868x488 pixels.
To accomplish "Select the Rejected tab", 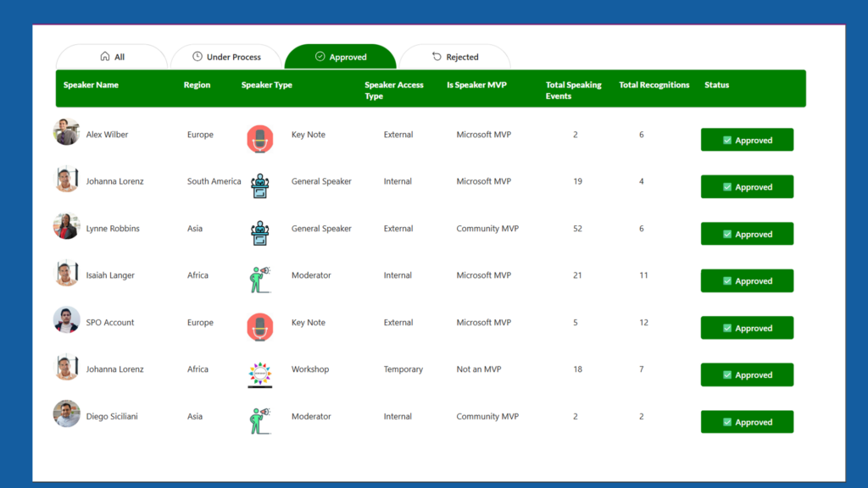I will 455,57.
